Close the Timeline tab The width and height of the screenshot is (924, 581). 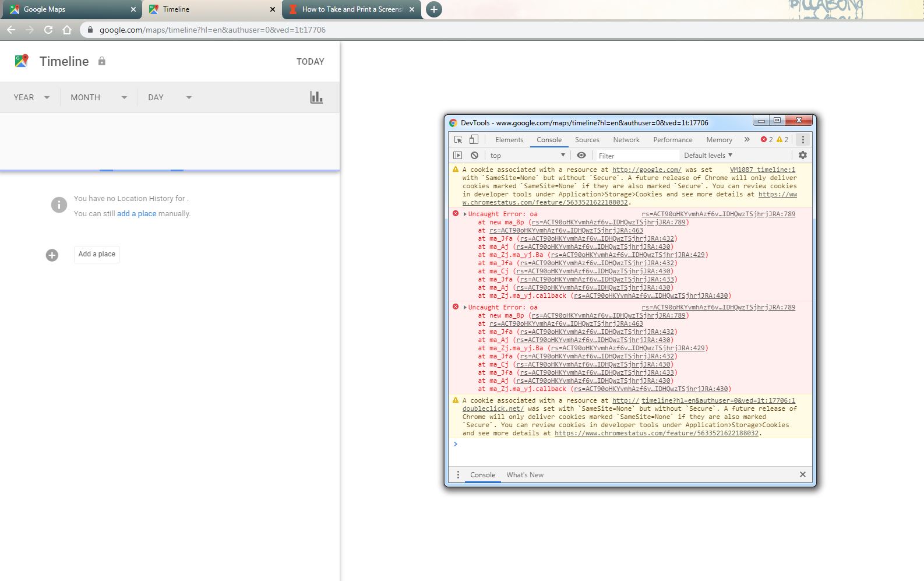272,9
